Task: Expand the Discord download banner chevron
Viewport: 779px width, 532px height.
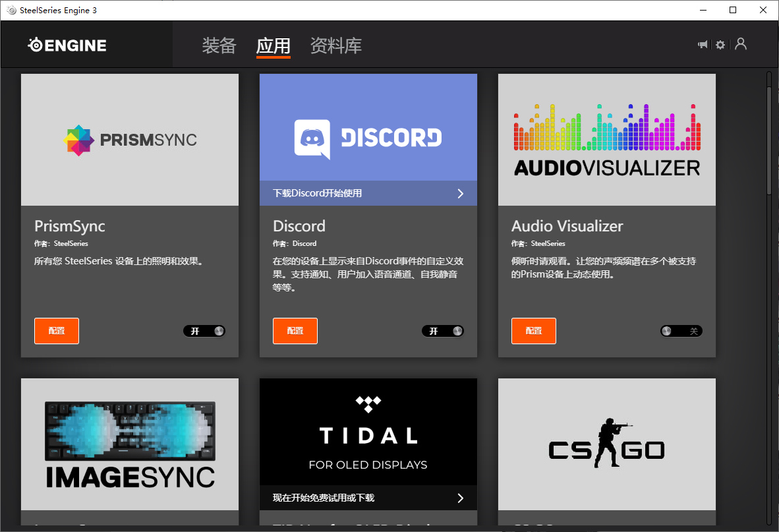Action: [461, 192]
